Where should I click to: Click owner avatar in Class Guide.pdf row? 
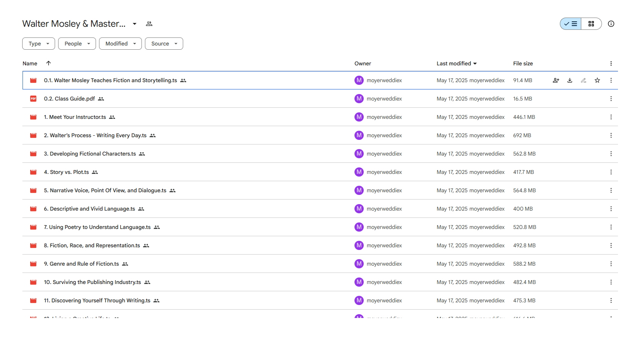[359, 99]
